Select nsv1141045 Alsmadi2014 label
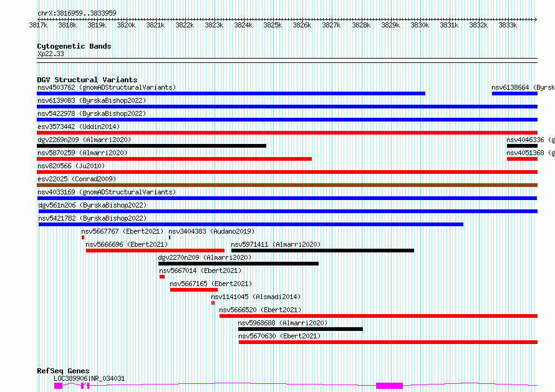The height and width of the screenshot is (392, 555). pos(256,297)
